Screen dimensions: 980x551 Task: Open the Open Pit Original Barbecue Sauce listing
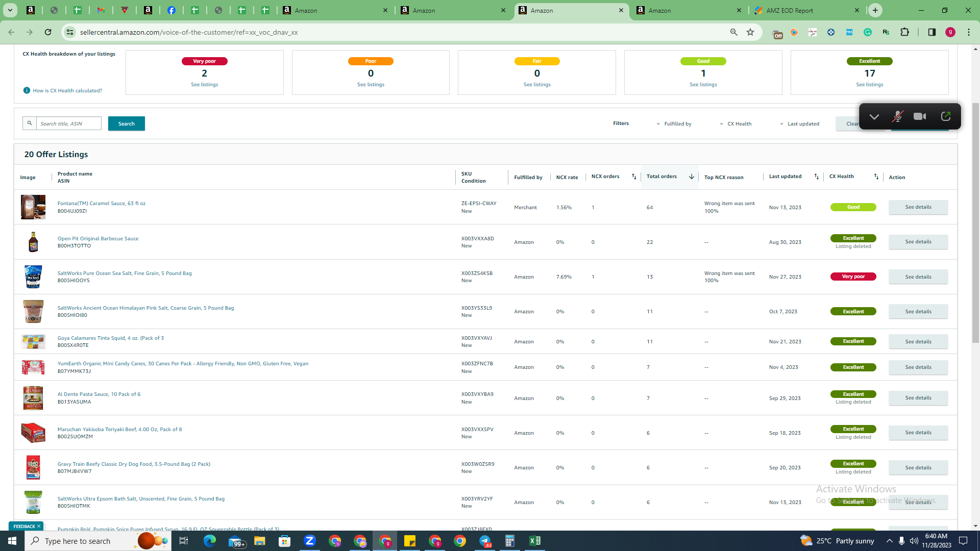(x=98, y=239)
